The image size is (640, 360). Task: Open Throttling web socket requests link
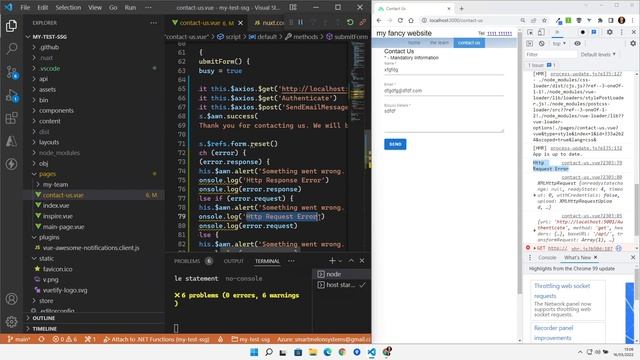(x=562, y=291)
